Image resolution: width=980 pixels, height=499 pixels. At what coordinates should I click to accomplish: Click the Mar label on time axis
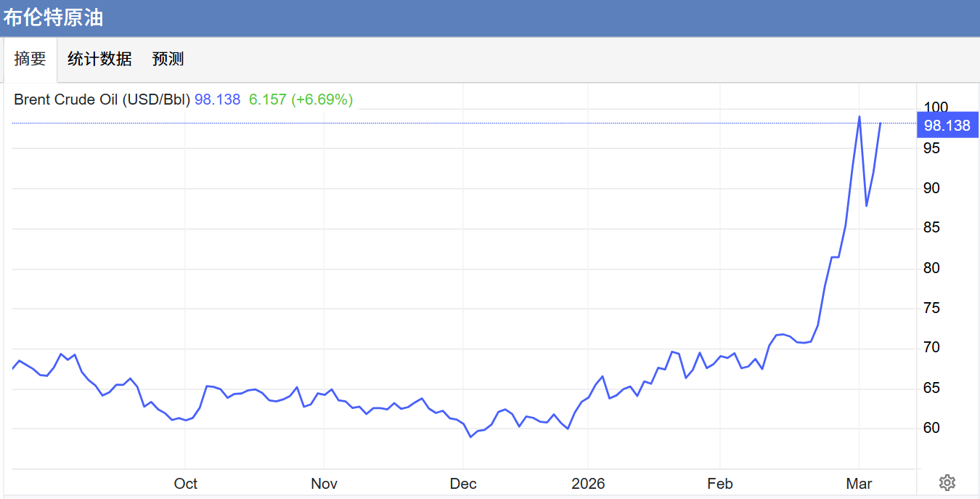point(859,484)
